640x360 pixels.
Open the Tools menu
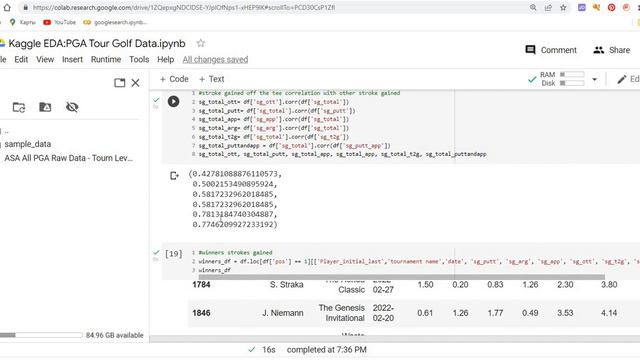click(139, 60)
